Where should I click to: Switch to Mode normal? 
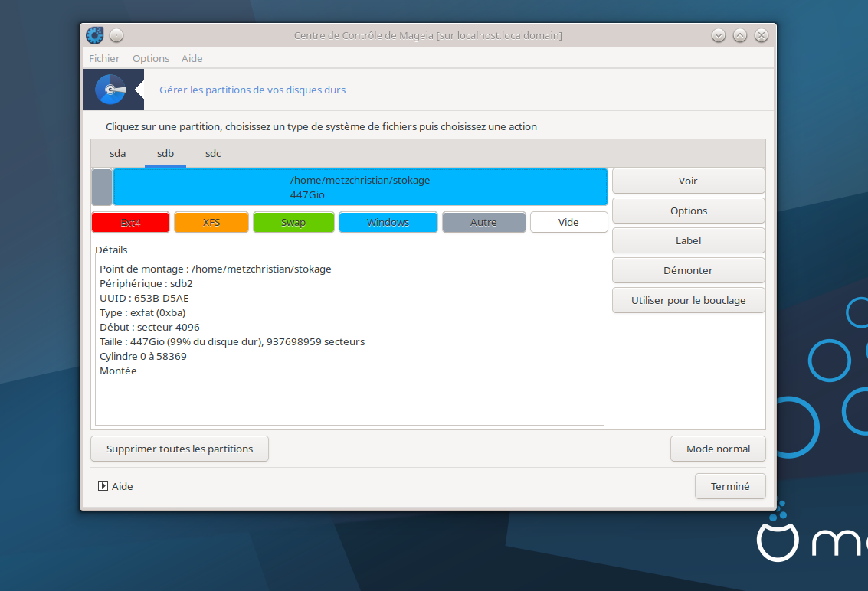[718, 449]
